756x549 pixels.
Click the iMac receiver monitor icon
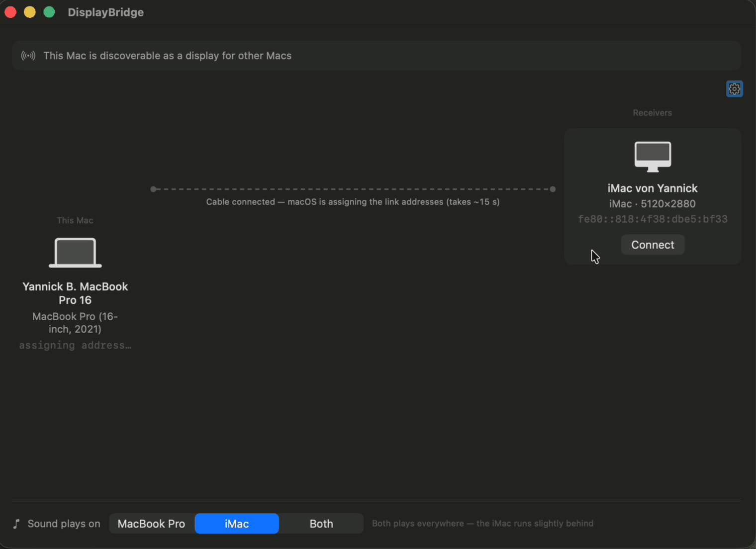tap(653, 157)
